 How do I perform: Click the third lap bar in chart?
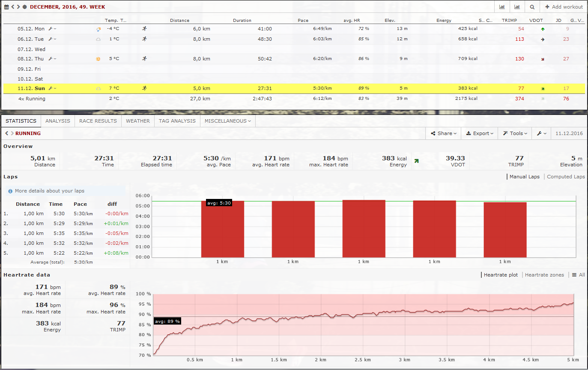pos(364,229)
